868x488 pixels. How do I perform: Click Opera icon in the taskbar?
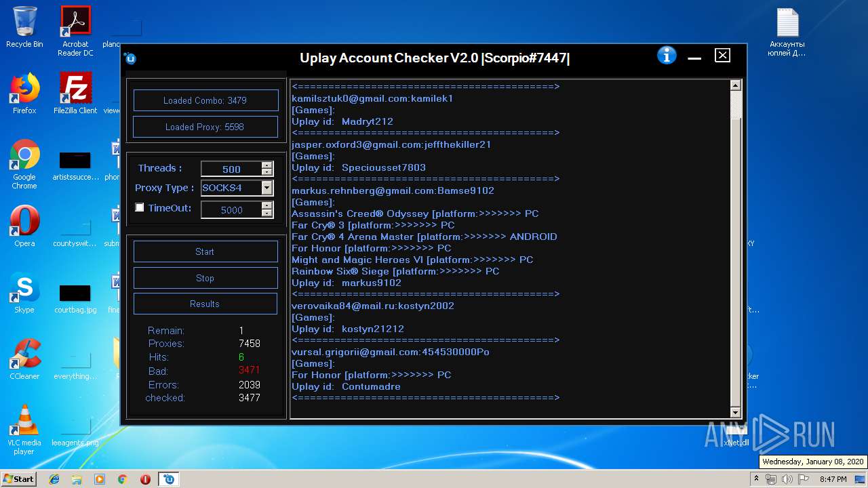click(x=145, y=479)
